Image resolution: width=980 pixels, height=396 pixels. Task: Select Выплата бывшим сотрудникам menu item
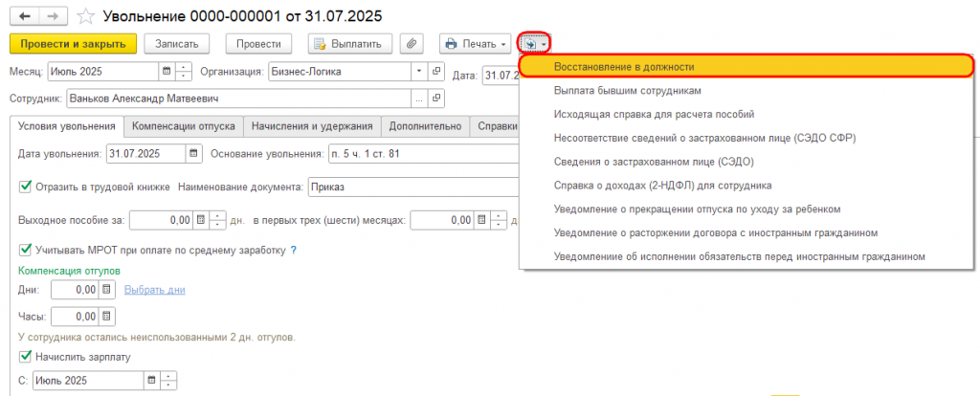[x=746, y=91]
